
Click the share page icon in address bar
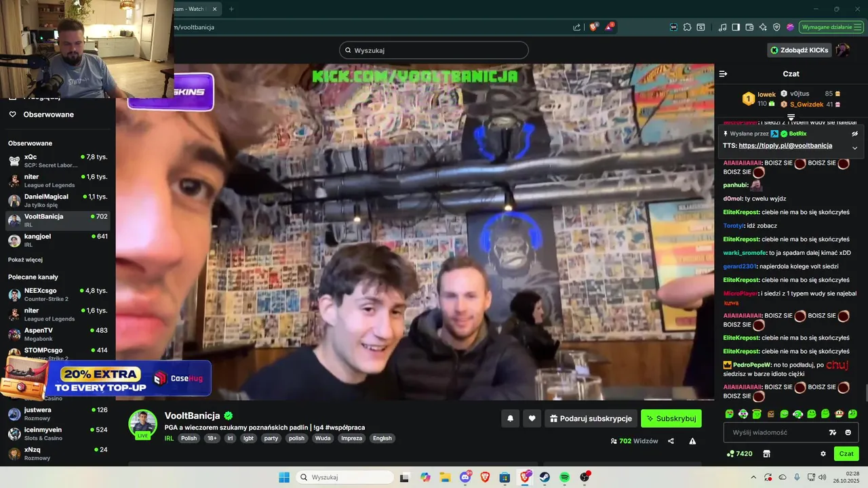tap(577, 27)
